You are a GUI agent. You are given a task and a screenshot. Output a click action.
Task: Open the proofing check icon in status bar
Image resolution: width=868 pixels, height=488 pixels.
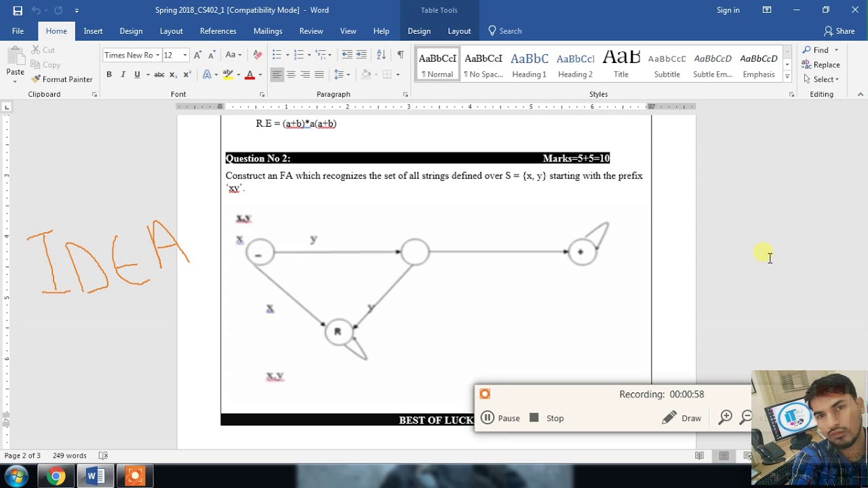tap(103, 455)
